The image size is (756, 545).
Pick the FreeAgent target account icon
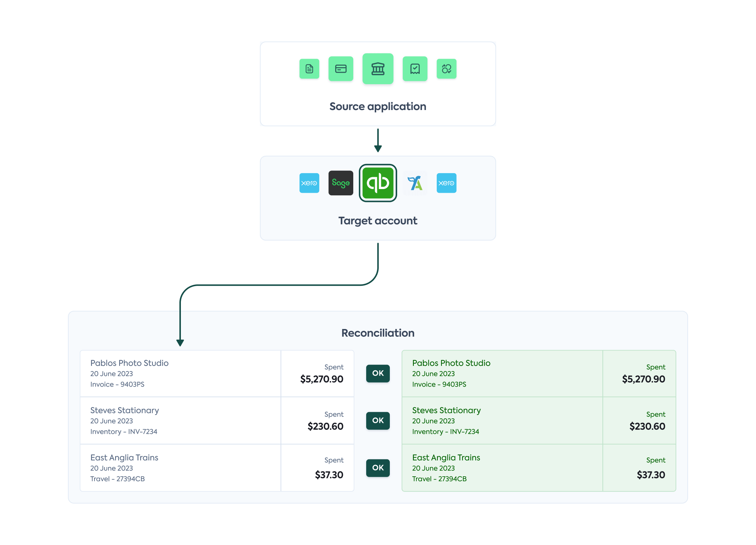tap(415, 183)
